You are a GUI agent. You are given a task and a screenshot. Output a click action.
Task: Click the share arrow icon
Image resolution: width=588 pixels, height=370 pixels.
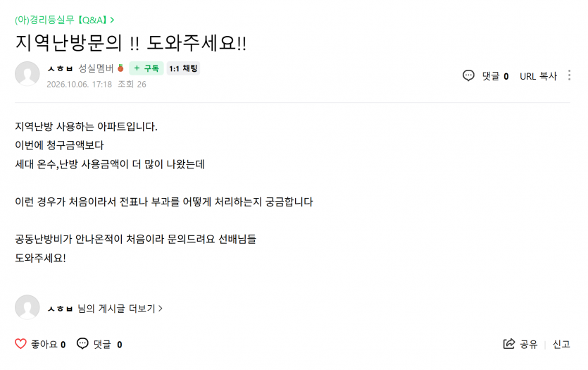coord(509,344)
